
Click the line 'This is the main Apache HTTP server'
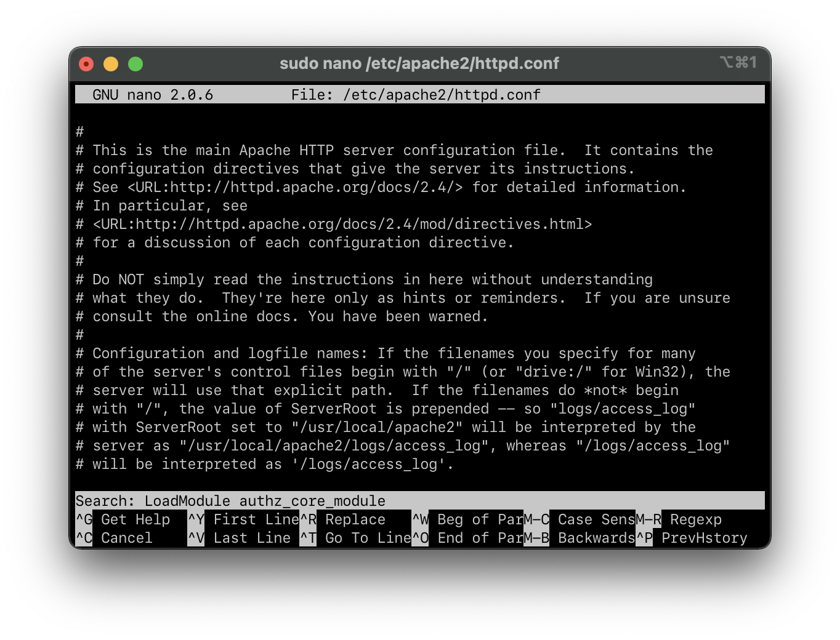(394, 150)
